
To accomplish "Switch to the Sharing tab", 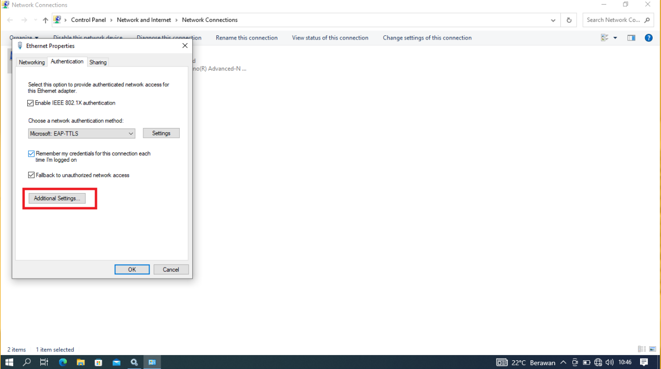I will pos(98,62).
